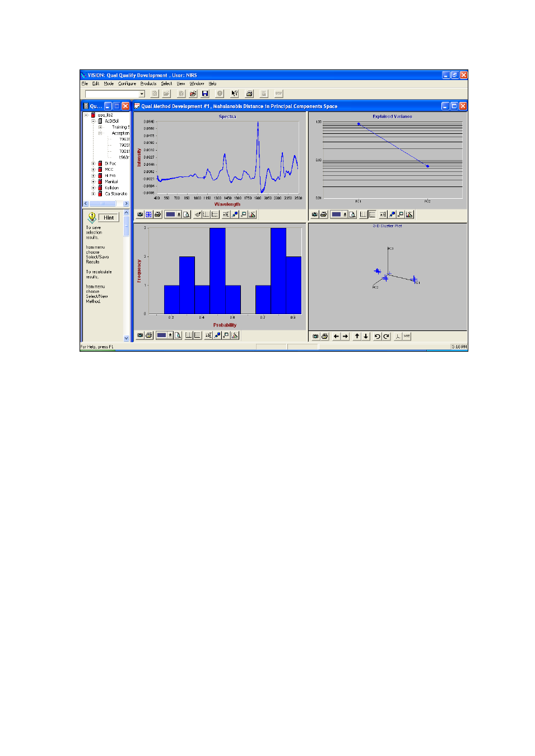This screenshot has height=756, width=535.
Task: Toggle vertical gridlines under Spectra plot
Action: pos(206,214)
